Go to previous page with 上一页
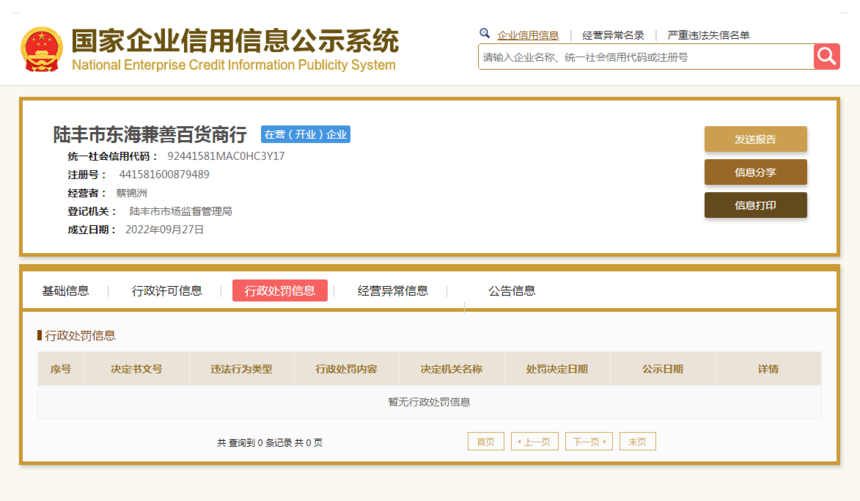 (x=535, y=442)
